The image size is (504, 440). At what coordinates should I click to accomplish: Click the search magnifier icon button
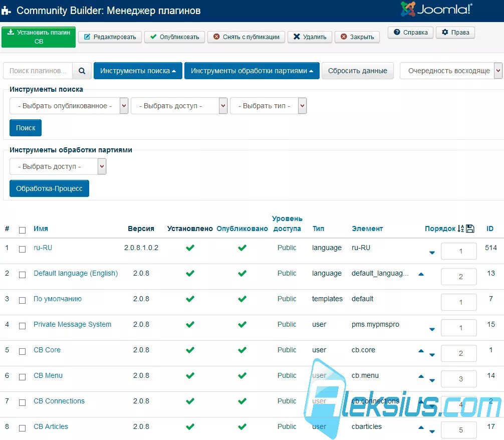(x=82, y=71)
